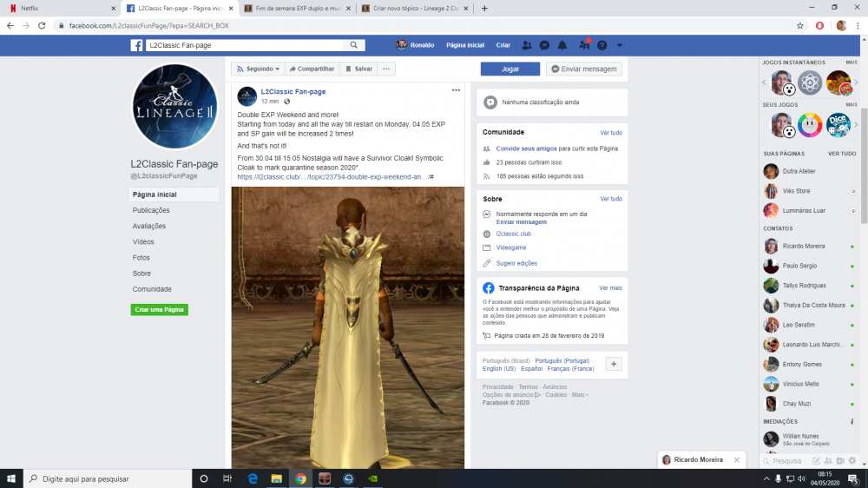Open the l2classic.club website link
868x488 pixels.
(513, 234)
